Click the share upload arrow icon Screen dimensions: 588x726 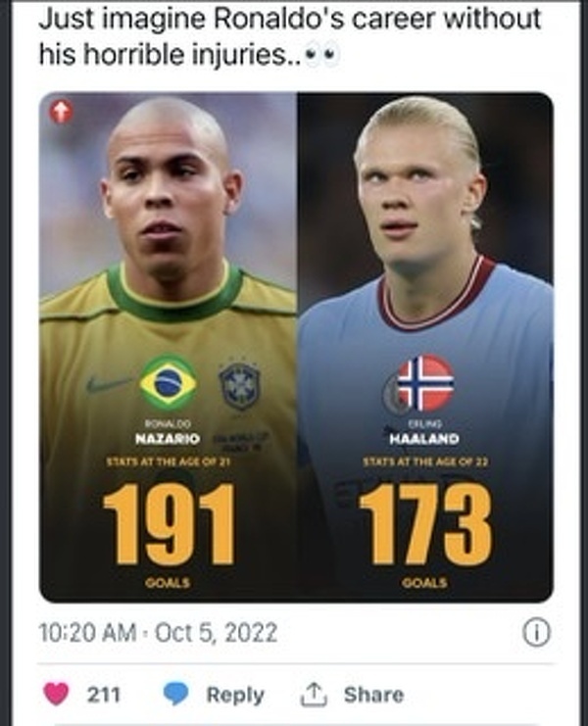pyautogui.click(x=313, y=694)
